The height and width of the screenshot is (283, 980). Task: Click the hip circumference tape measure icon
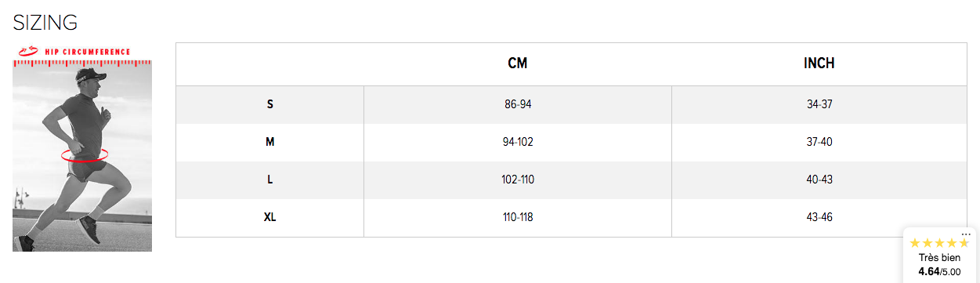pos(27,51)
